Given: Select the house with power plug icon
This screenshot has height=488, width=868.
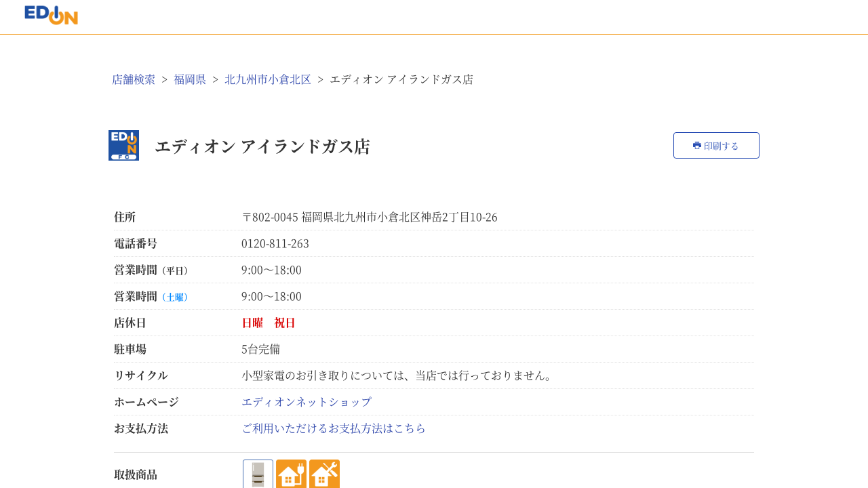Looking at the screenshot, I should (291, 474).
